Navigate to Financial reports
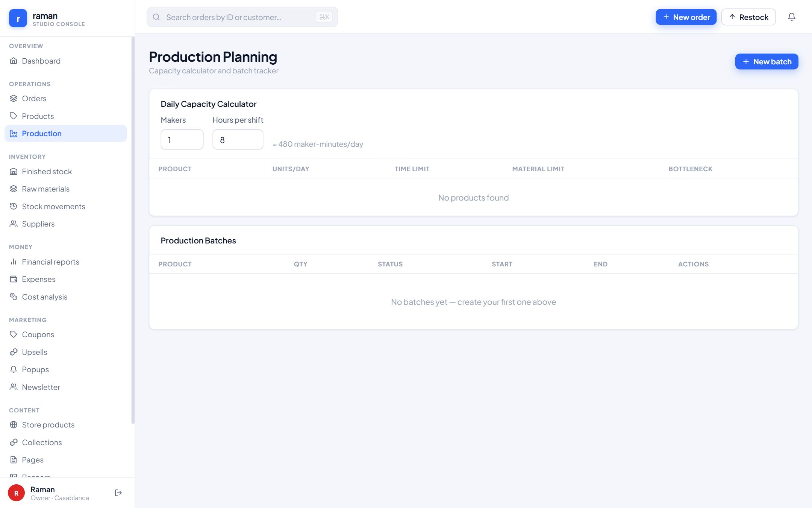The height and width of the screenshot is (508, 812). (x=65, y=262)
